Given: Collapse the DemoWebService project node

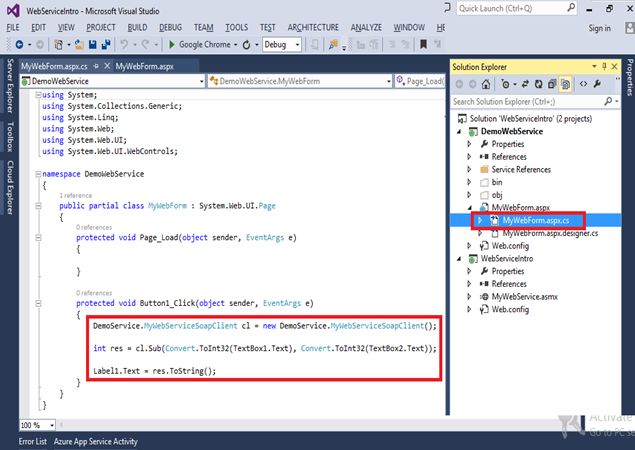Looking at the screenshot, I should tap(459, 132).
